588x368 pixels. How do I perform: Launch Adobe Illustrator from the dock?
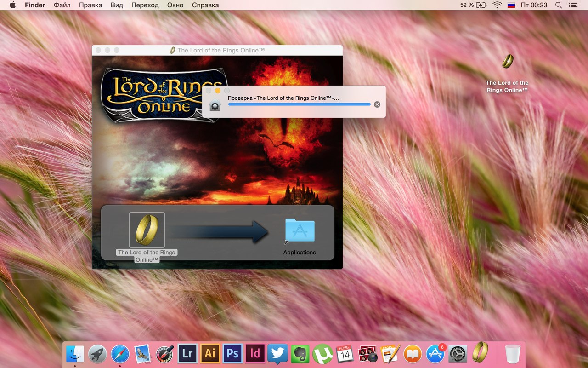(210, 353)
